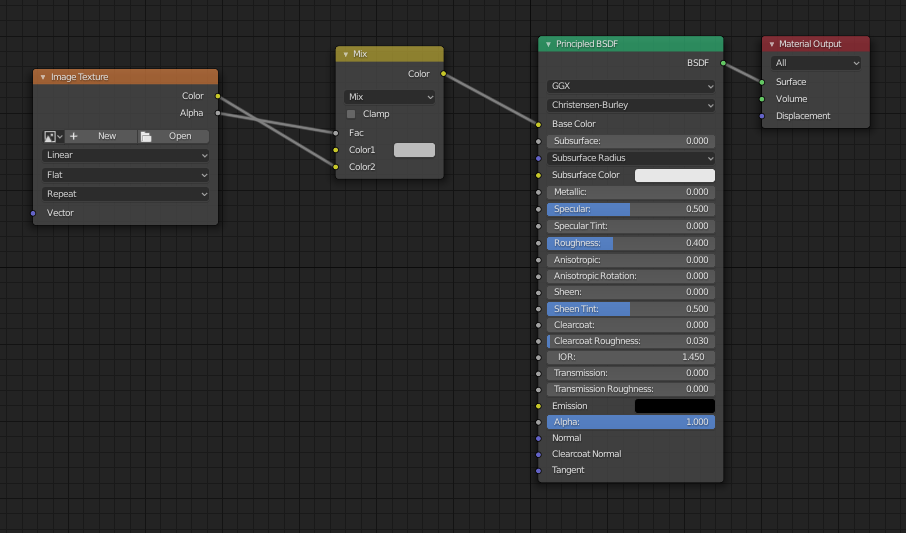Image resolution: width=906 pixels, height=533 pixels.
Task: Open the image browse icon in Image Texture
Action: pyautogui.click(x=53, y=136)
